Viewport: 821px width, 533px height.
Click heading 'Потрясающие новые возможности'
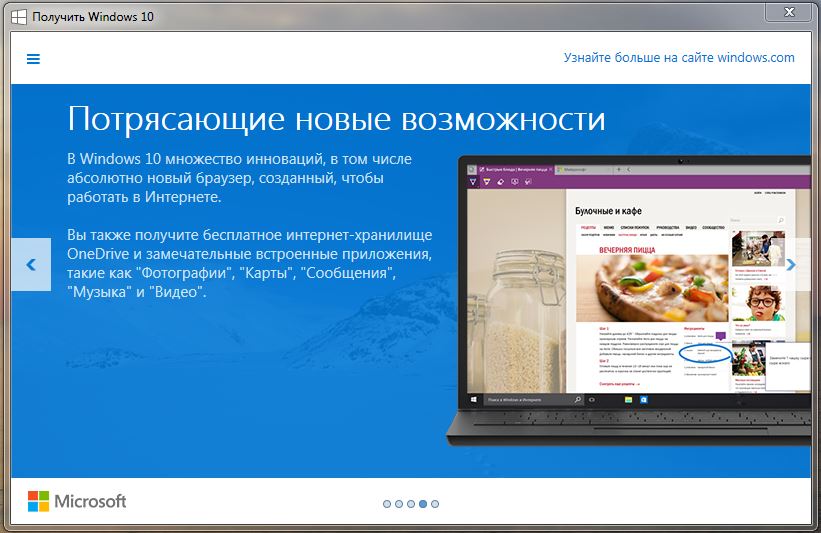[x=336, y=119]
